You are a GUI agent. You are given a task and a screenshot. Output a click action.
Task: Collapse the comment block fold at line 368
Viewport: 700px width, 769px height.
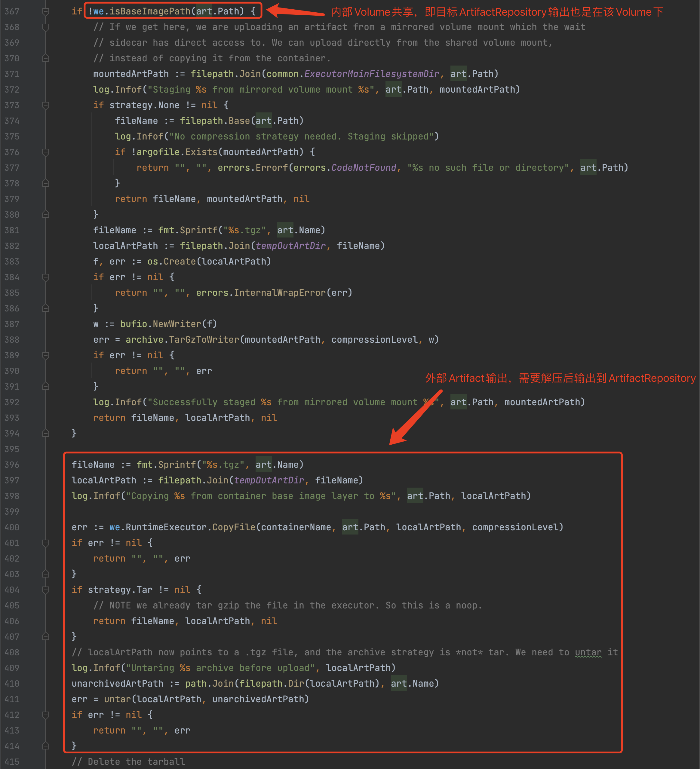point(45,27)
